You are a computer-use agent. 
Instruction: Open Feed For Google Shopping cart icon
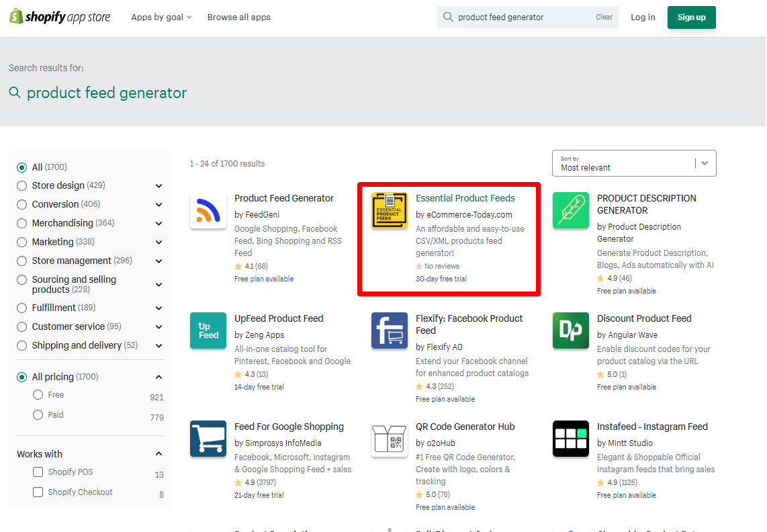click(x=208, y=439)
